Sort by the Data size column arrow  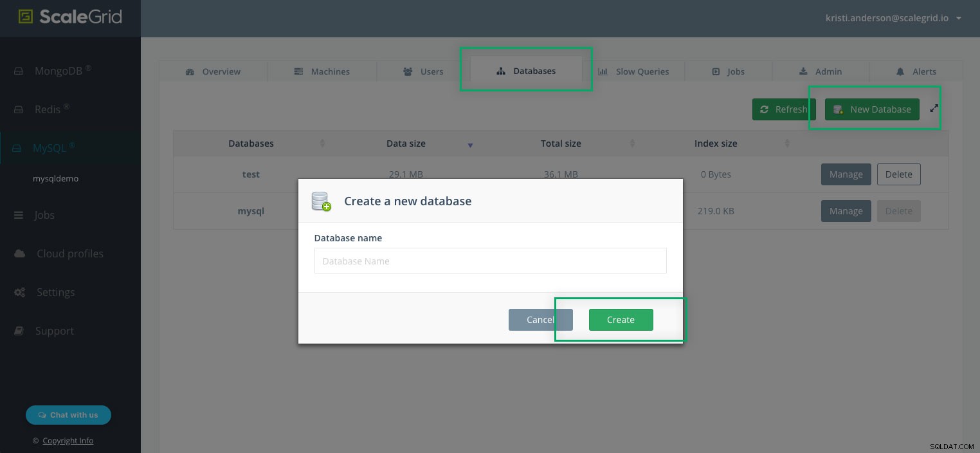click(x=470, y=145)
